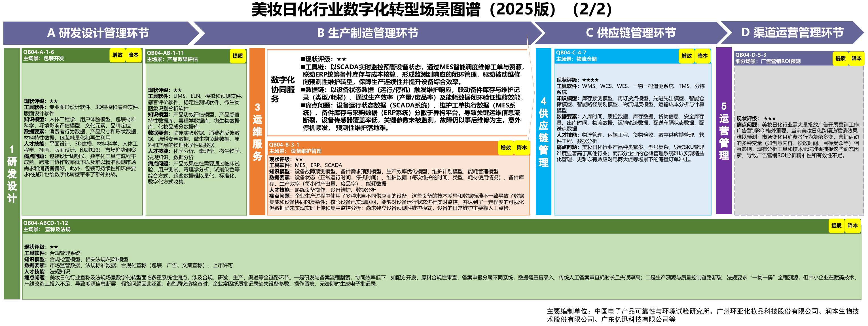
Task: Click the 降本 tag on 广告营销ROI预测 card
Action: [856, 58]
